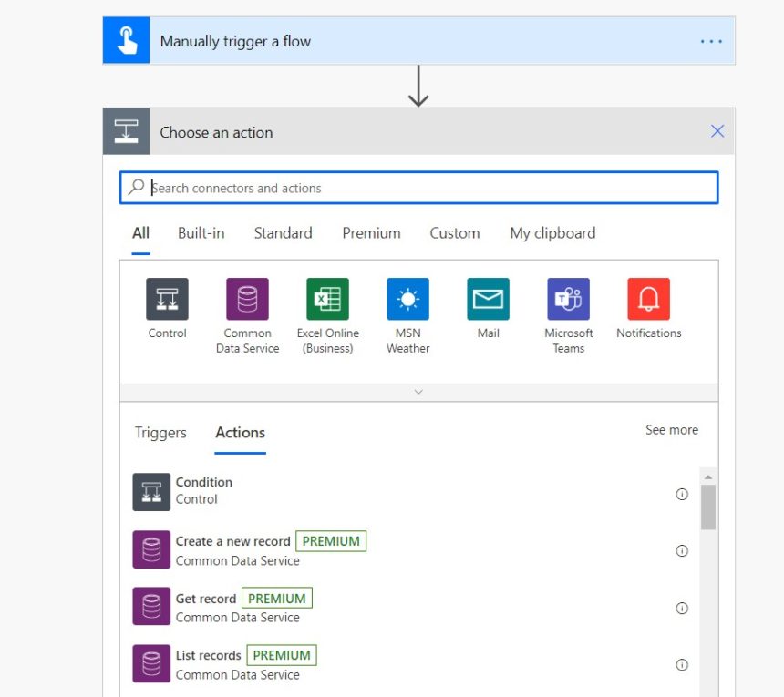Switch to the Built-in tab
The image size is (784, 697).
pyautogui.click(x=201, y=233)
